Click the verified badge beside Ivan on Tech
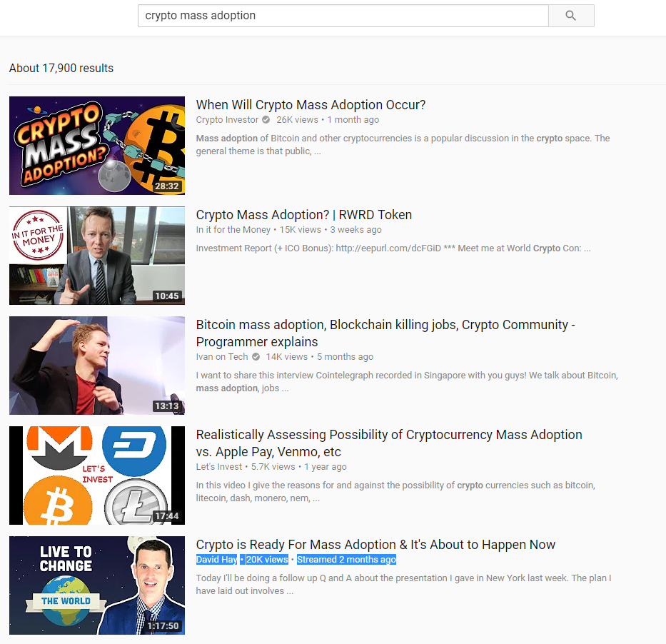 (x=256, y=357)
